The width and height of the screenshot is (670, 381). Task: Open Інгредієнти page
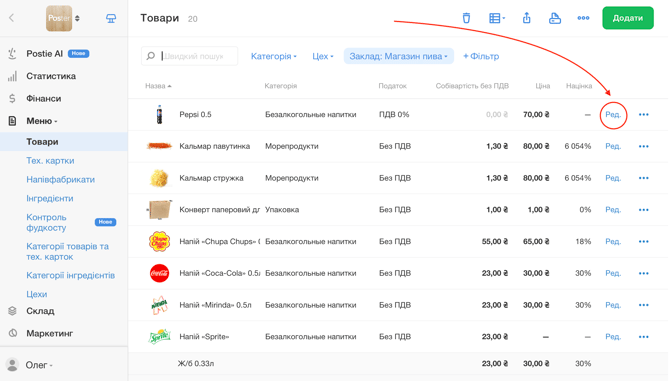click(x=50, y=198)
